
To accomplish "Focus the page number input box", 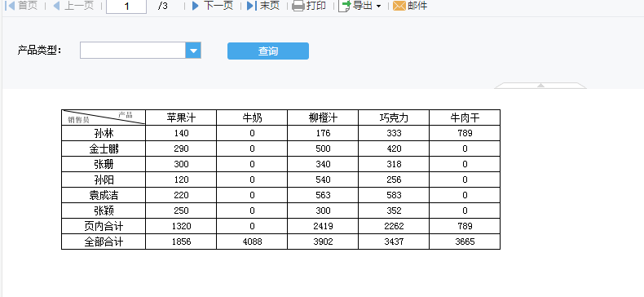I will pyautogui.click(x=126, y=7).
